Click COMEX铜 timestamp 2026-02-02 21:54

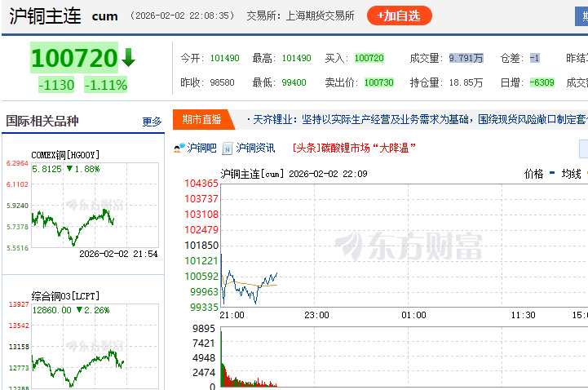click(x=118, y=254)
